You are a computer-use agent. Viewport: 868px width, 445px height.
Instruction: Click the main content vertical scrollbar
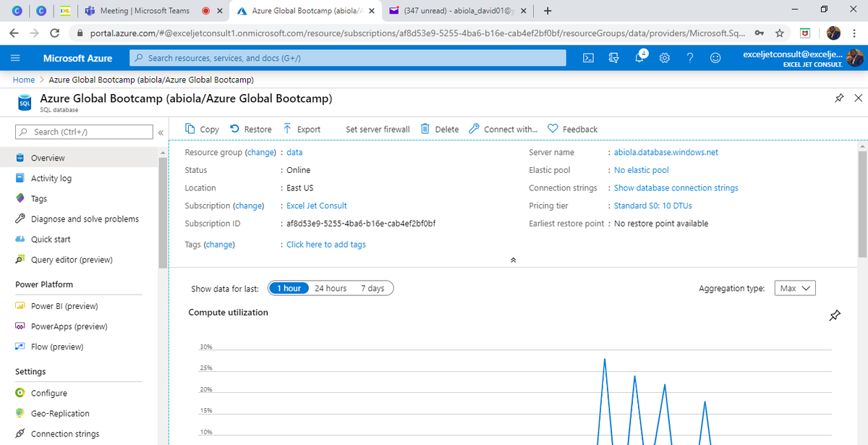pyautogui.click(x=862, y=203)
